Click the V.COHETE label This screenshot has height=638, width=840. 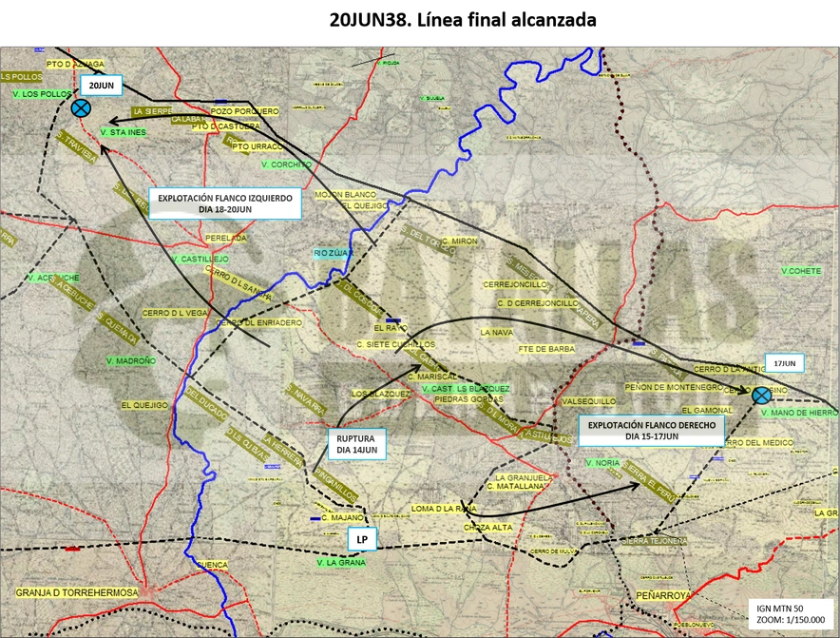pyautogui.click(x=801, y=271)
